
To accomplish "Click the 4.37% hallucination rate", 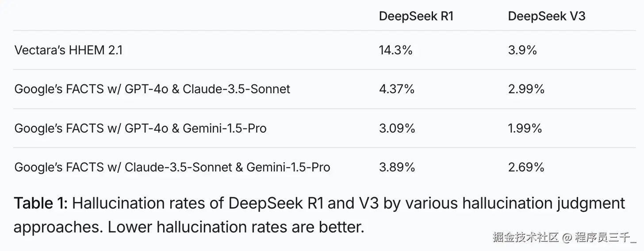I will pyautogui.click(x=397, y=89).
